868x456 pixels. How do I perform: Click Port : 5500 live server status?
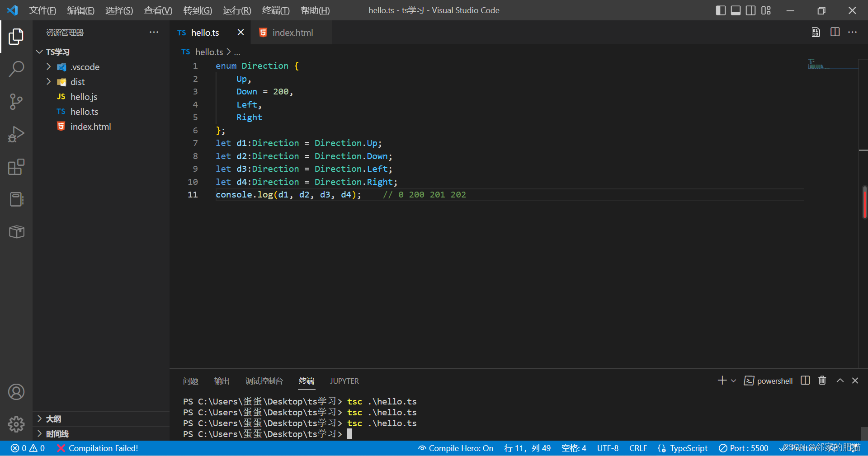click(x=744, y=448)
